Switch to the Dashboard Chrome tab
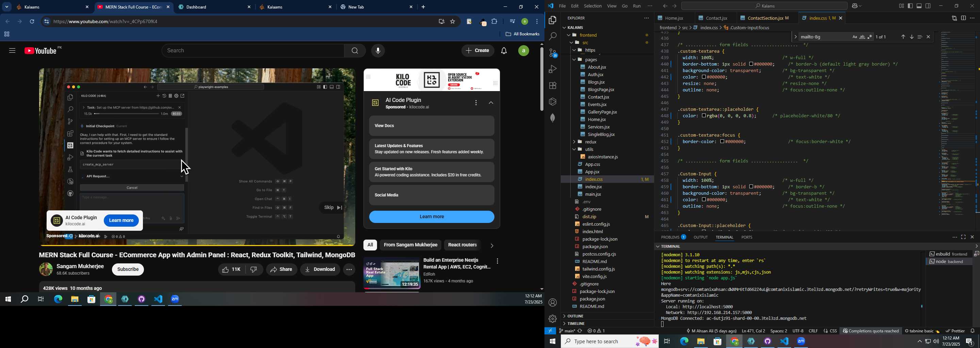This screenshot has height=348, width=980. pos(215,7)
